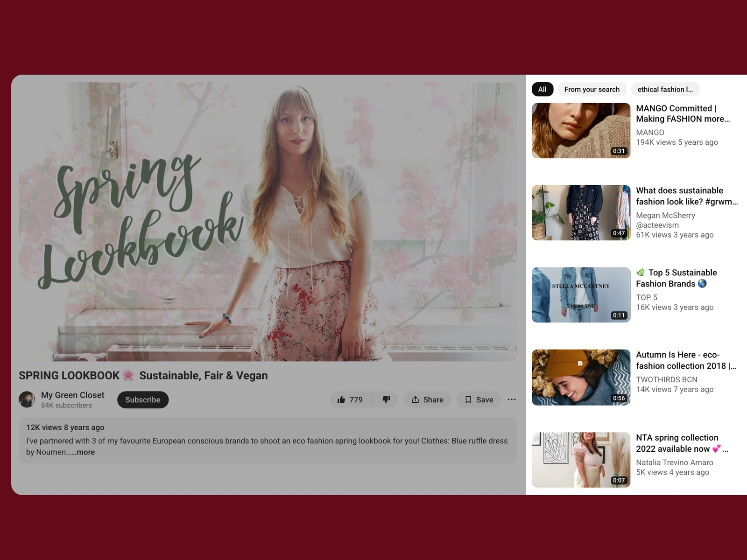Click the My Green Closet channel avatar
747x560 pixels.
click(x=27, y=399)
